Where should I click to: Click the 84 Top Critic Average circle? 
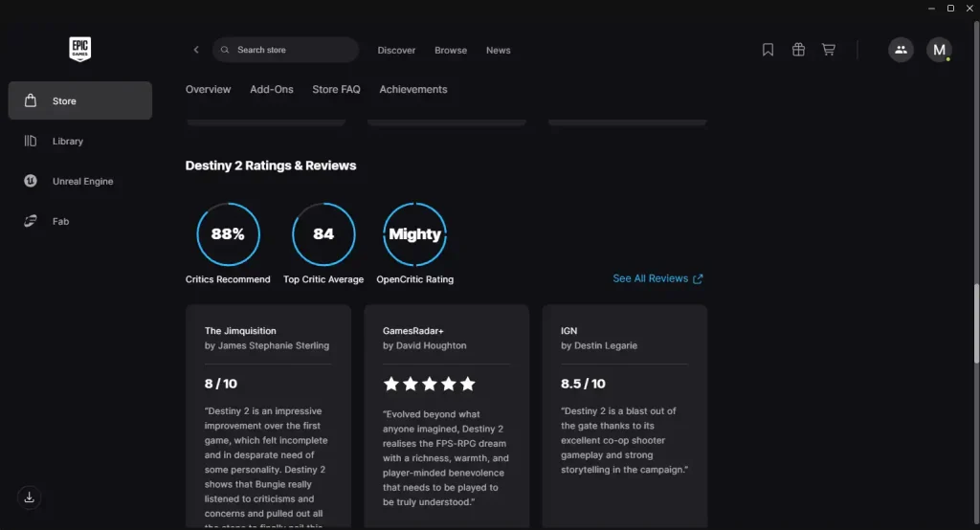click(323, 234)
